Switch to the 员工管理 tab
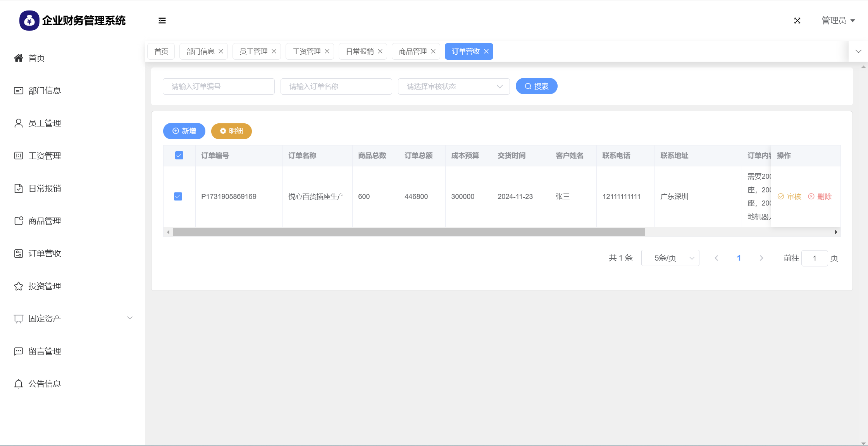The width and height of the screenshot is (868, 446). [253, 52]
